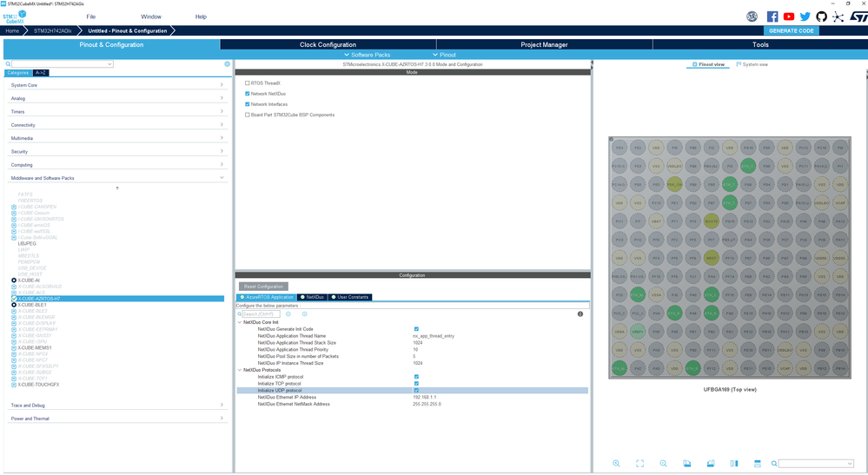Click the X-CUBE-BLE1 gear status icon
Screen dimensions: 868x475
click(x=14, y=305)
